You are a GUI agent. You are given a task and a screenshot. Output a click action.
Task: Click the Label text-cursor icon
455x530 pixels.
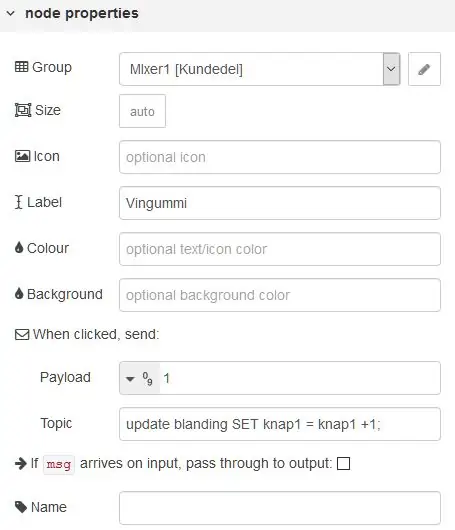click(x=19, y=202)
